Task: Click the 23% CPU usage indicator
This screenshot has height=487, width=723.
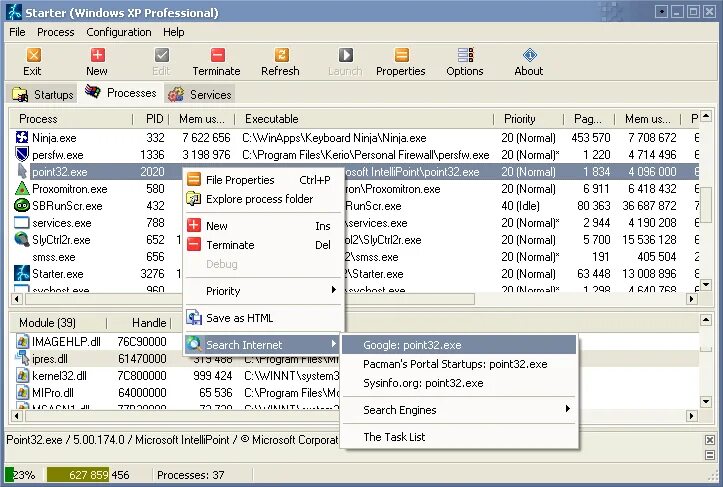Action: click(21, 475)
